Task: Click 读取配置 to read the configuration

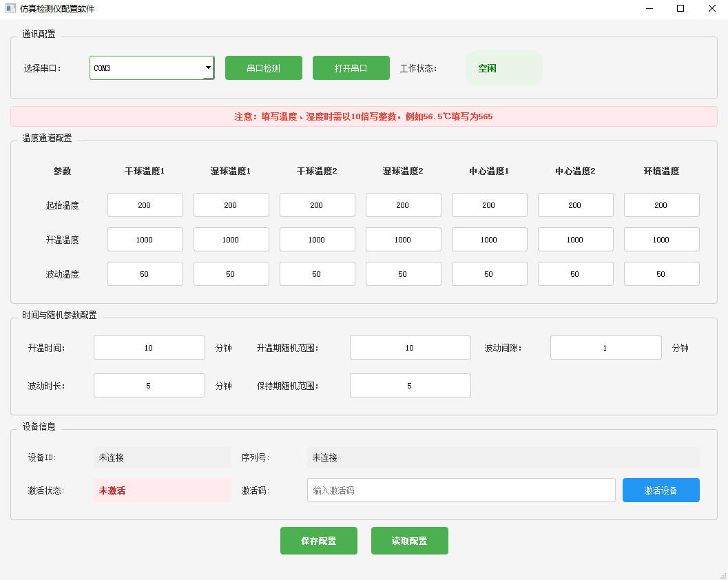Action: pyautogui.click(x=409, y=541)
